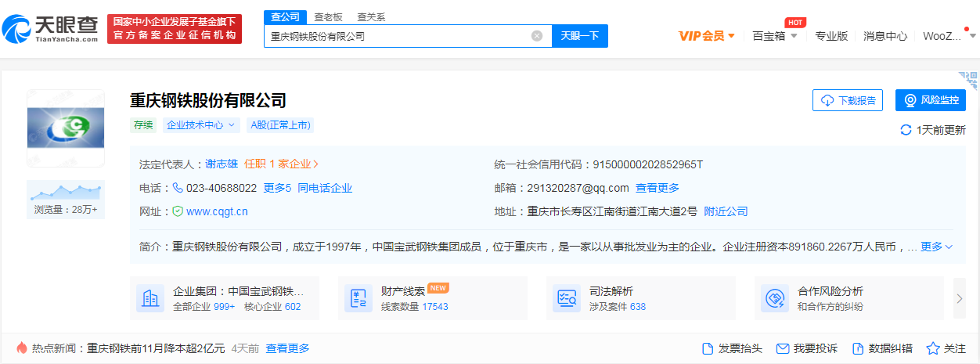Image resolution: width=980 pixels, height=364 pixels.
Task: Click the phone icon beside 023-40688022
Action: pos(178,188)
